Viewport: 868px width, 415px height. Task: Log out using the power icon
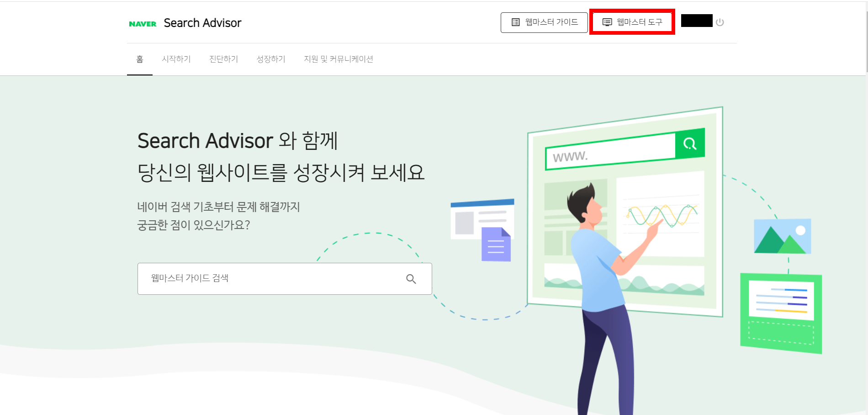pyautogui.click(x=720, y=21)
